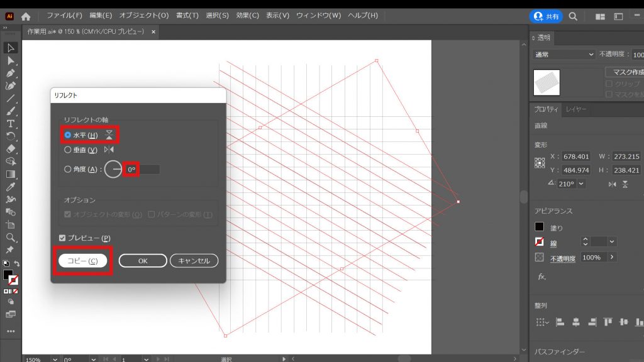Open the 編集(E) menu
Viewport: 644px width, 362px height.
pyautogui.click(x=101, y=15)
